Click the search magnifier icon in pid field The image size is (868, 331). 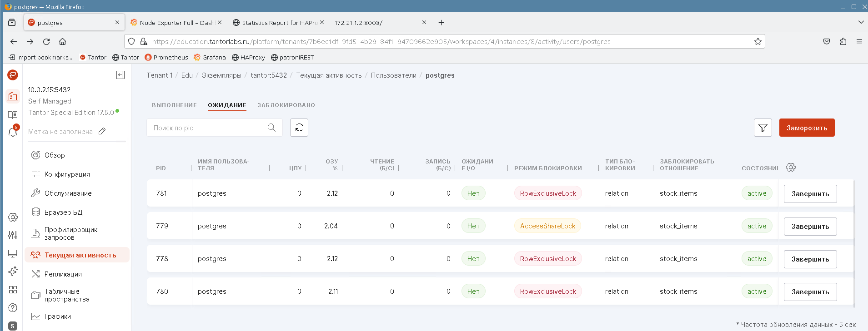click(272, 128)
